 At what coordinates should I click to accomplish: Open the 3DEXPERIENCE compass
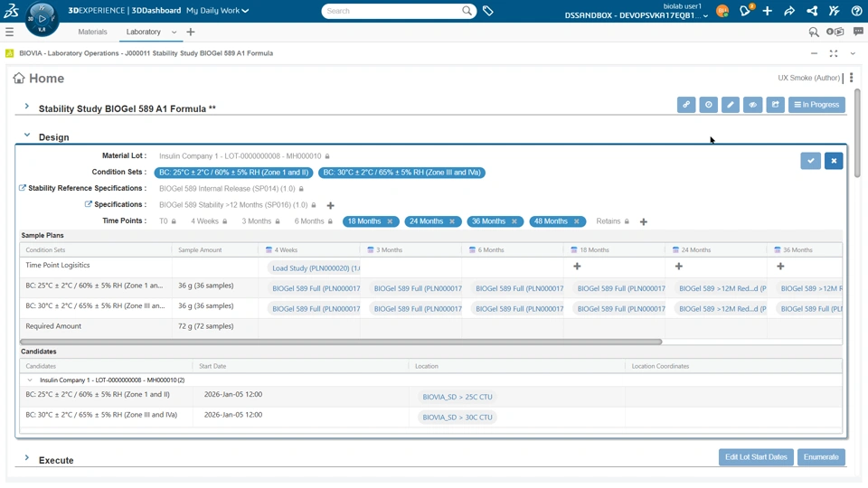[x=42, y=19]
